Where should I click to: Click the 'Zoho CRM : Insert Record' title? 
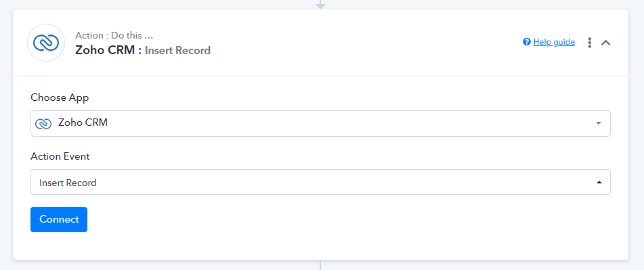(x=142, y=51)
